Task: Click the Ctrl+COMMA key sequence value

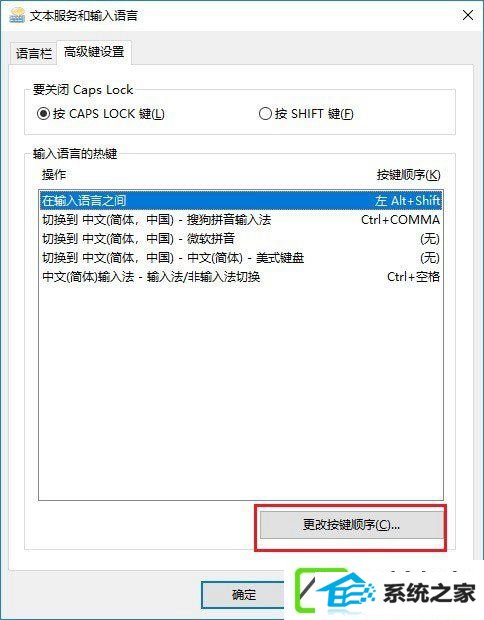Action: pyautogui.click(x=400, y=219)
